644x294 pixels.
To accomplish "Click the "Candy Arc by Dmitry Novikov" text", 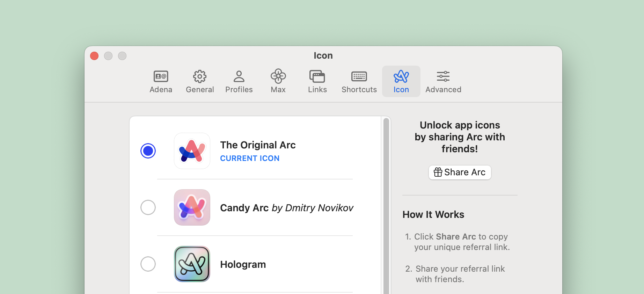I will click(287, 208).
